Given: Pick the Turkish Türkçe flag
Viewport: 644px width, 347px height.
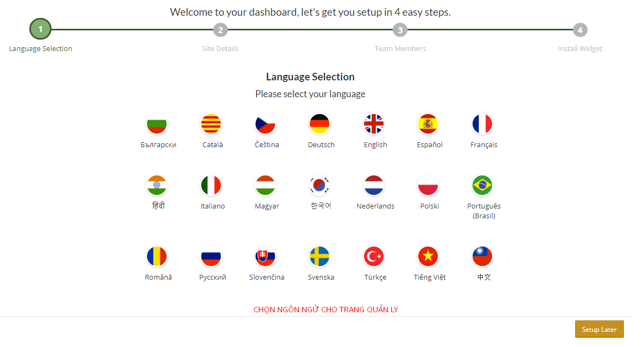Looking at the screenshot, I should pos(373,256).
